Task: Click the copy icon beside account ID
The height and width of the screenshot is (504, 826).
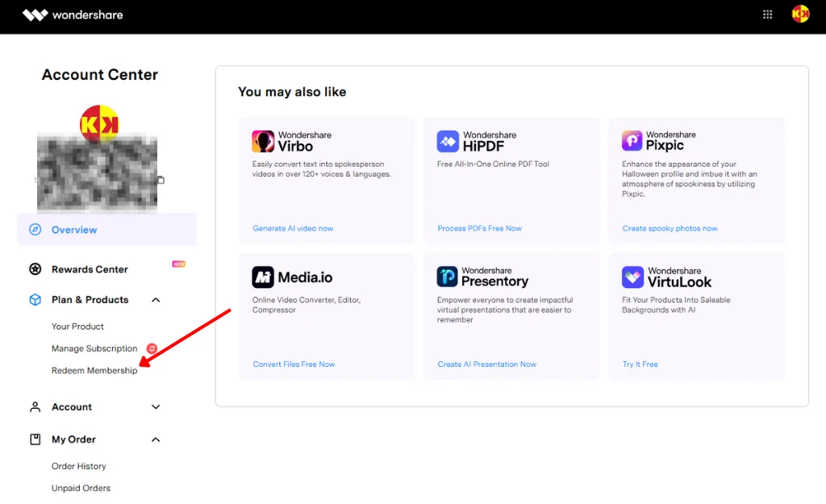Action: tap(161, 180)
